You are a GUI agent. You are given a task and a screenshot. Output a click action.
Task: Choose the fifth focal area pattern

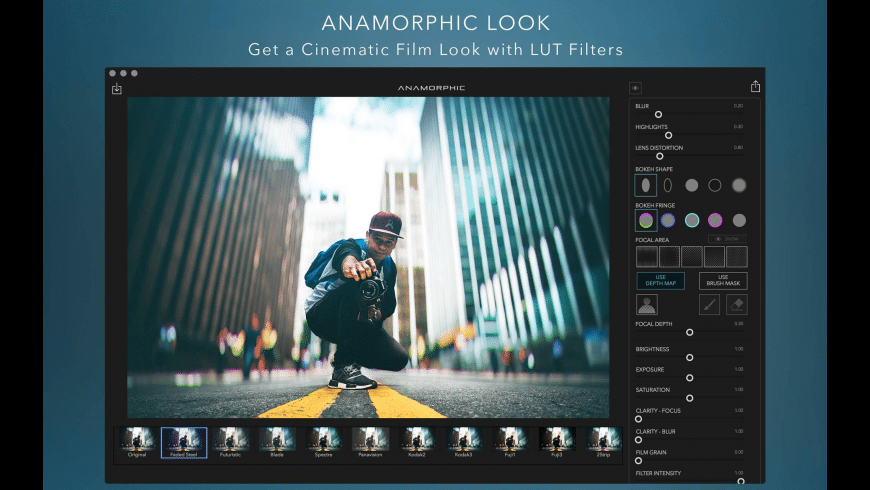pyautogui.click(x=737, y=257)
